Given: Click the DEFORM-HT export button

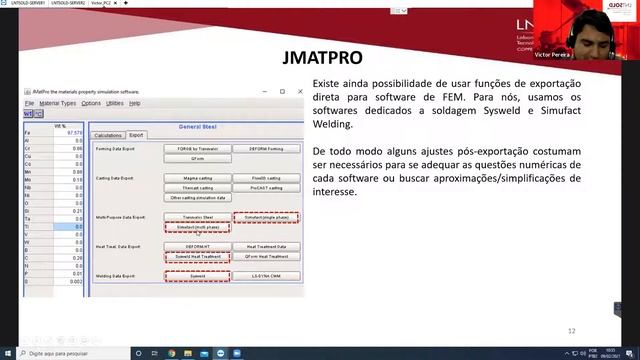Looking at the screenshot, I should pos(198,247).
